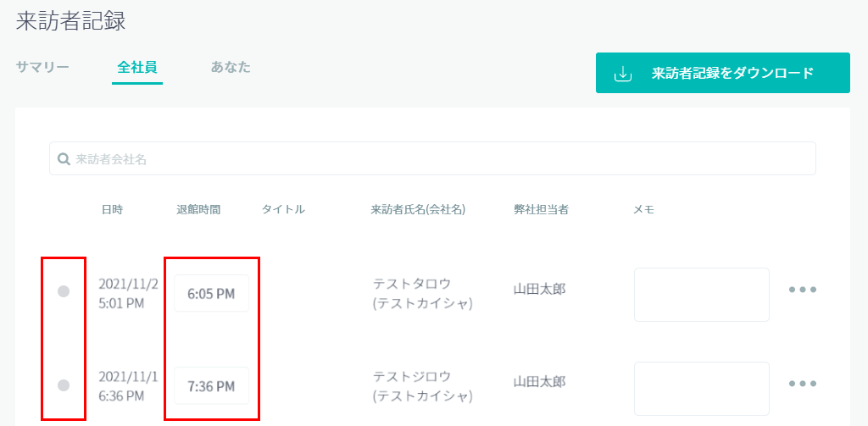The image size is (868, 426).
Task: Click visitor name テストタロウ
Action: click(x=412, y=284)
